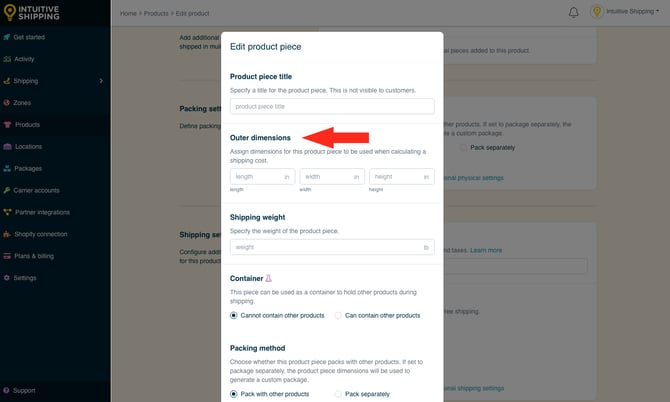The image size is (670, 402).
Task: Click the Zones icon in sidebar
Action: [x=7, y=103]
